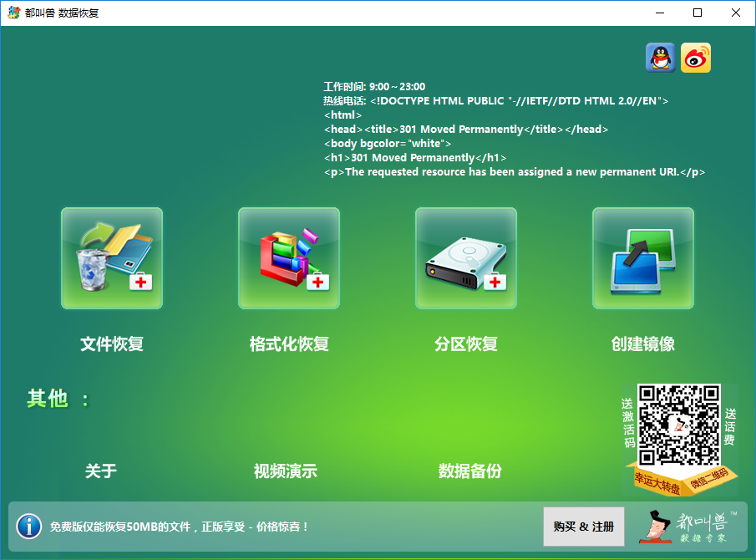Click the 购买 & 注册 button
Screen dimensions: 756x560
(584, 527)
